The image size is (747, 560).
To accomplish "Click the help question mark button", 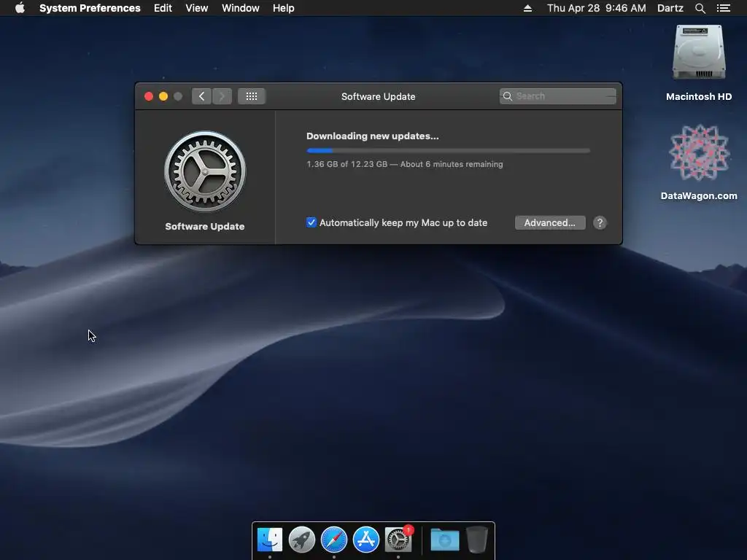I will (600, 222).
